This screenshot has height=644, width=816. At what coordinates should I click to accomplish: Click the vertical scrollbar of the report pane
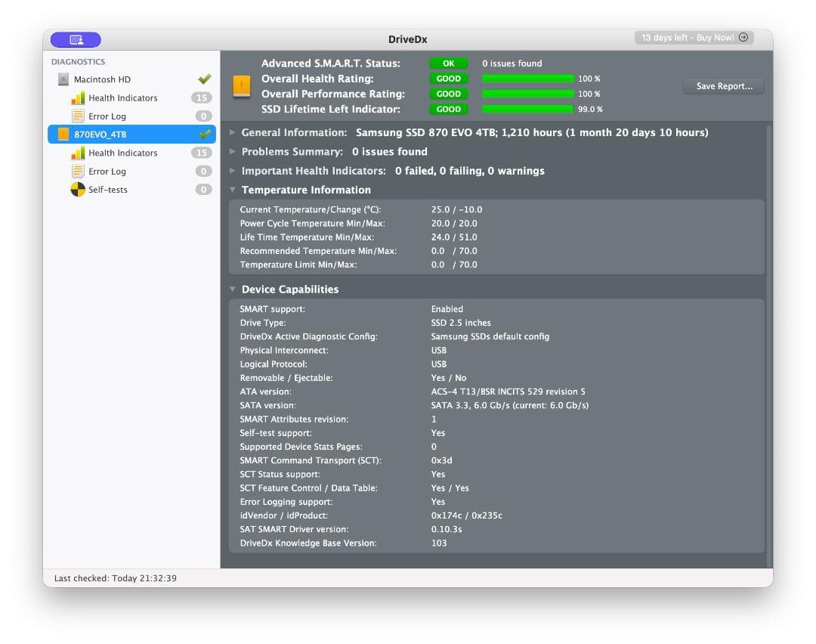tap(769, 340)
